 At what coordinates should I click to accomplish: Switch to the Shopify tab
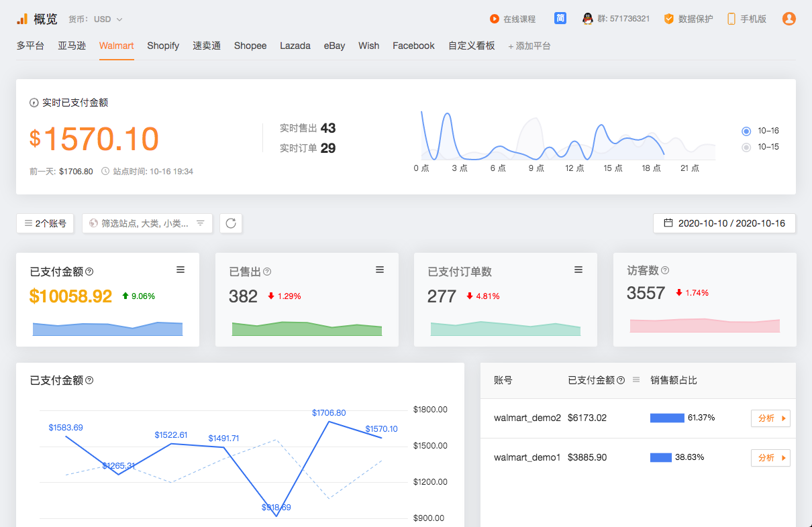coord(163,46)
